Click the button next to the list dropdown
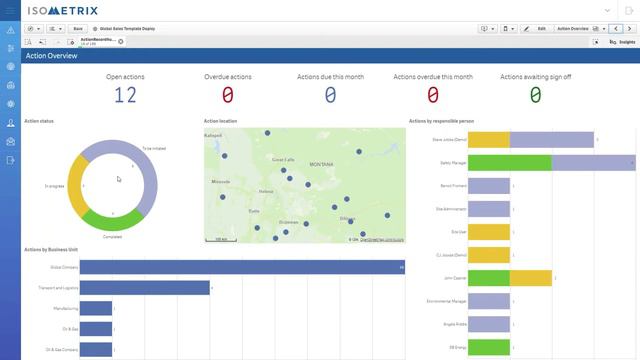 [78, 29]
